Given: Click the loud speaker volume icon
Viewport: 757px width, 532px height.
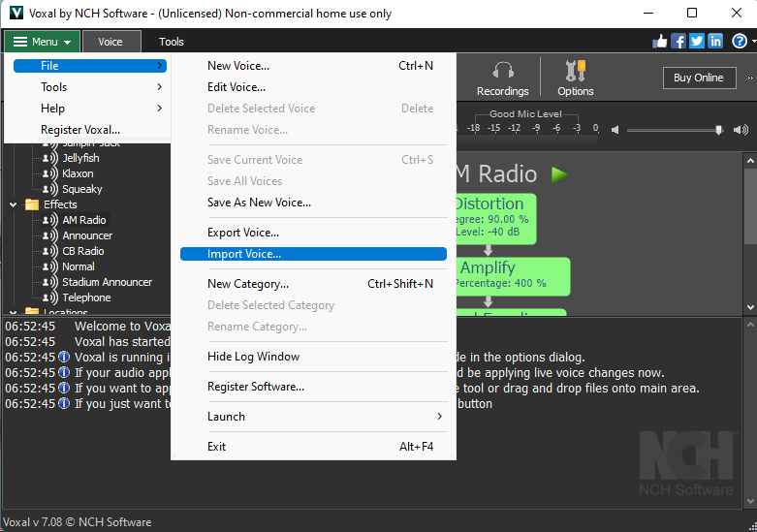Looking at the screenshot, I should click(x=741, y=130).
